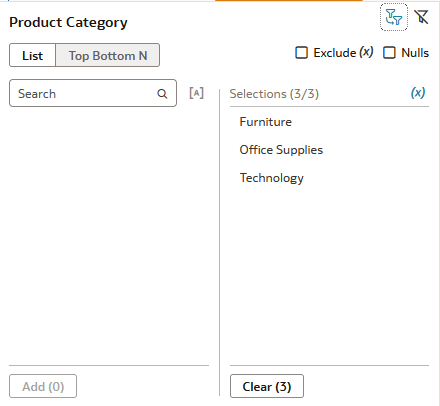
Task: Switch to the List tab
Action: coord(32,55)
